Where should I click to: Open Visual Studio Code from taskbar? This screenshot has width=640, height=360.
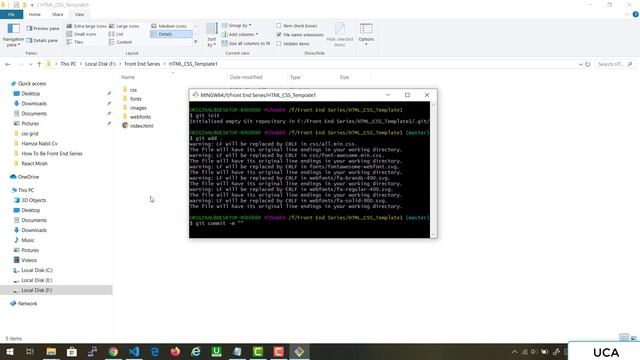(x=134, y=352)
